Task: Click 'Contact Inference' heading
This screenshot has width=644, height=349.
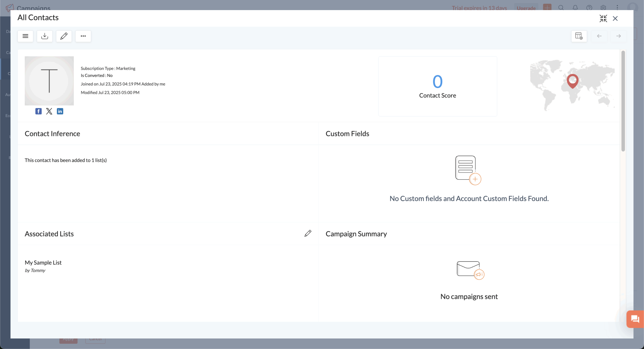Action: pos(52,133)
